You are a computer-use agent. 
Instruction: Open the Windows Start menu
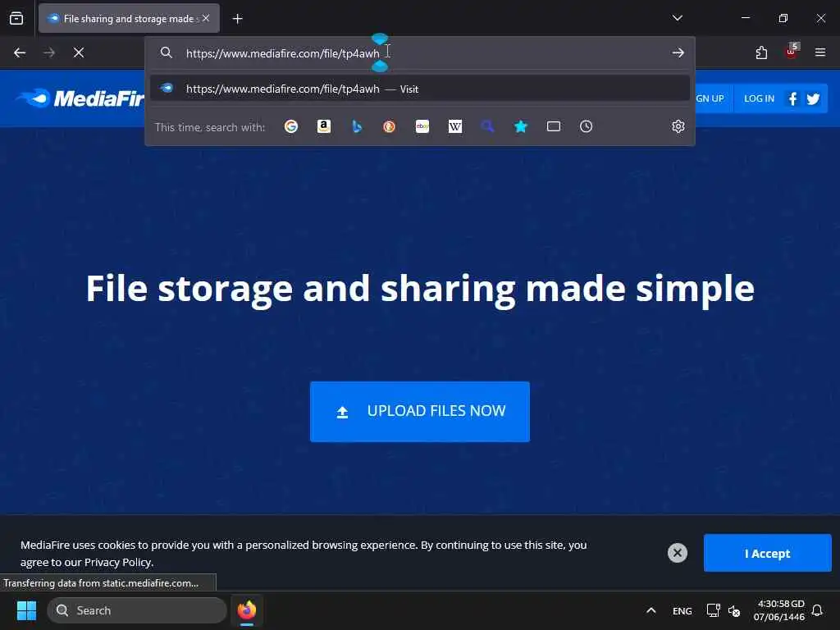click(x=26, y=610)
